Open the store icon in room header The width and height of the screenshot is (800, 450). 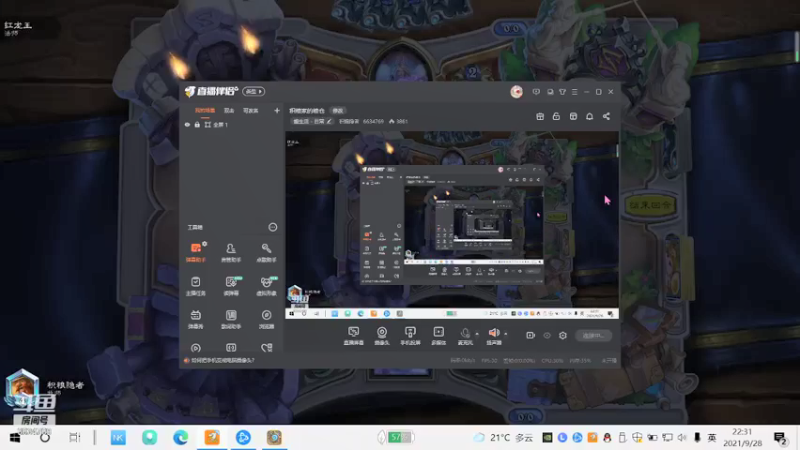coord(573,116)
